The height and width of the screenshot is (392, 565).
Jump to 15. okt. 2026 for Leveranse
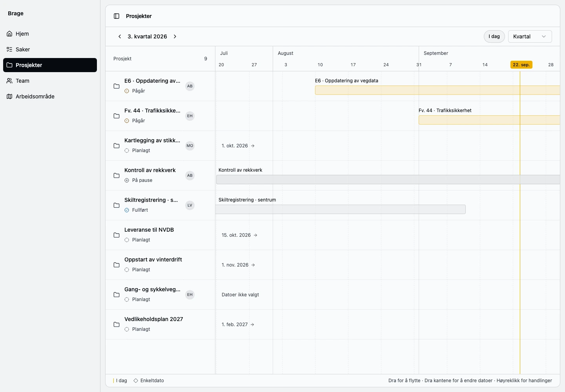coord(239,235)
